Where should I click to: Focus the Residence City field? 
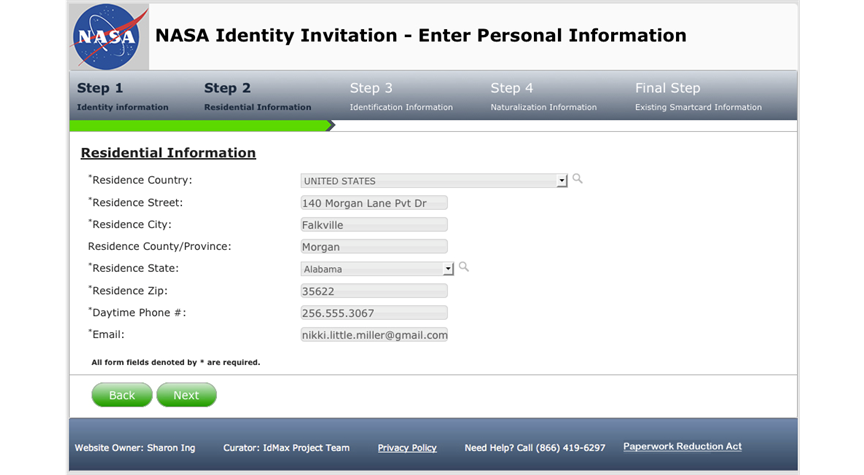[x=374, y=225]
